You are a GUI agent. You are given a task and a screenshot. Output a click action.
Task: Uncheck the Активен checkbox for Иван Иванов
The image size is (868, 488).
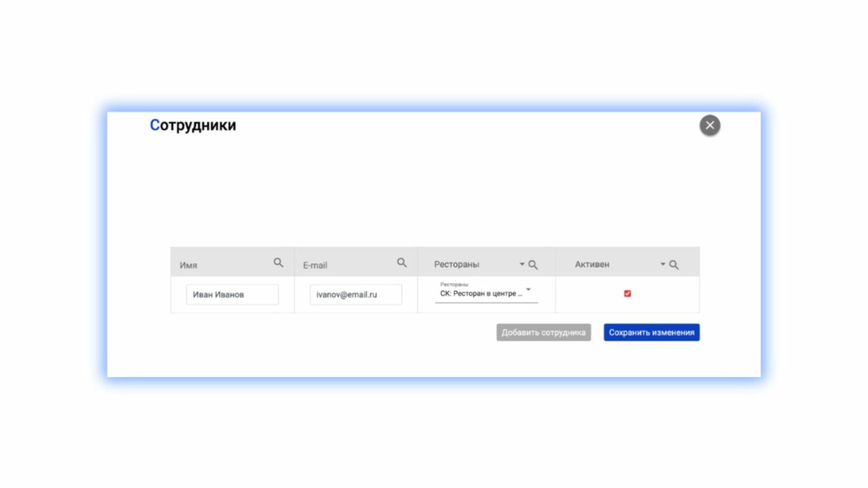coord(628,293)
